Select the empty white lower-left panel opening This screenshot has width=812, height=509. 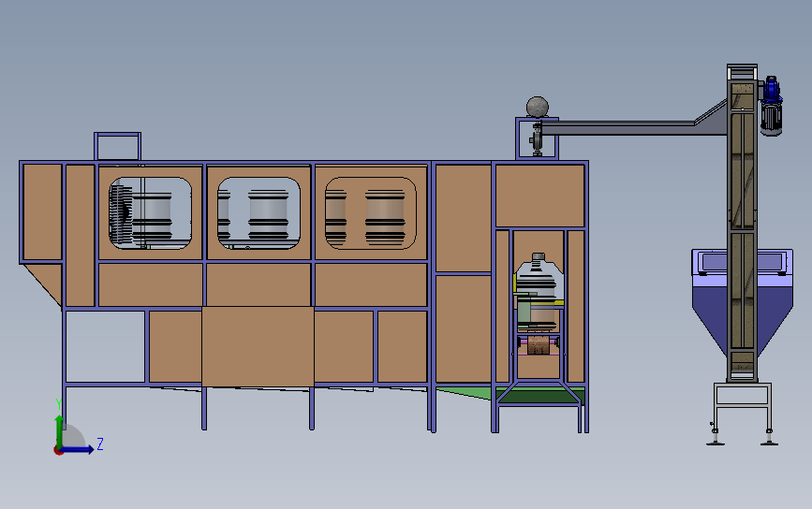point(105,346)
